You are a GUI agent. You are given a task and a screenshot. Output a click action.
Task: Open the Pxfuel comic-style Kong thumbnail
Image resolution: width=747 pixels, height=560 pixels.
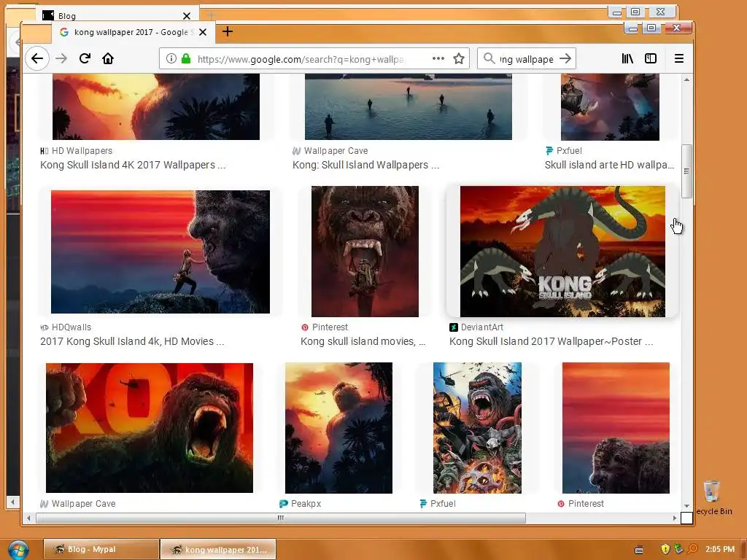[x=477, y=427]
